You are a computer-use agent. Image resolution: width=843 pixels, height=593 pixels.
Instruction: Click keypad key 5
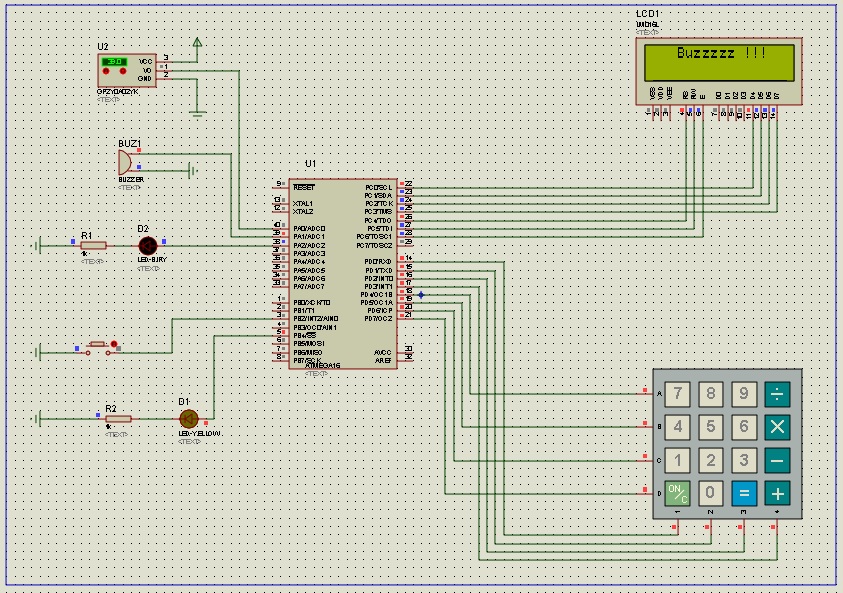710,427
